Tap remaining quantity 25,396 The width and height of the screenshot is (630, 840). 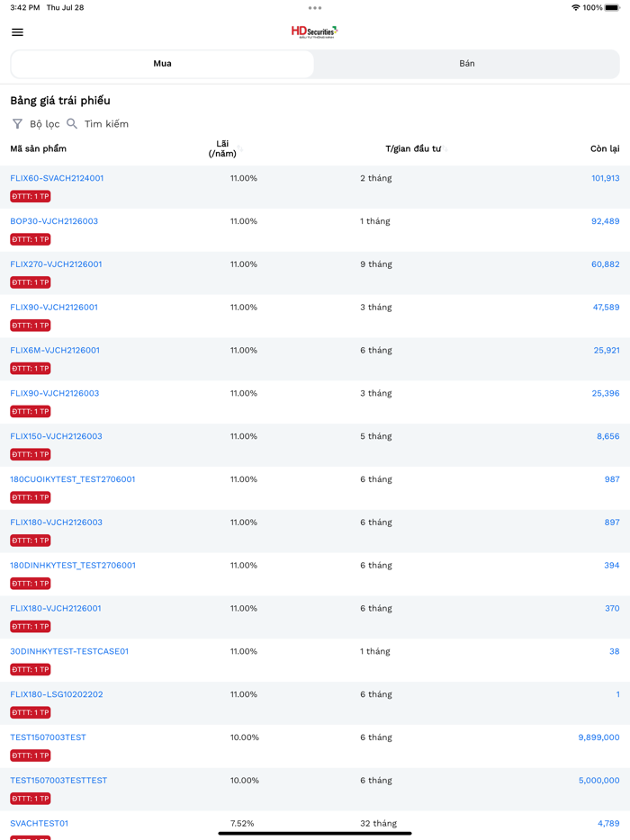coord(606,393)
